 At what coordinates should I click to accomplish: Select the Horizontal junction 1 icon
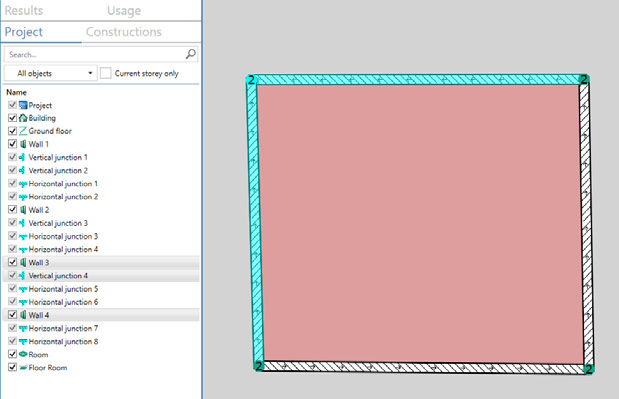point(23,184)
